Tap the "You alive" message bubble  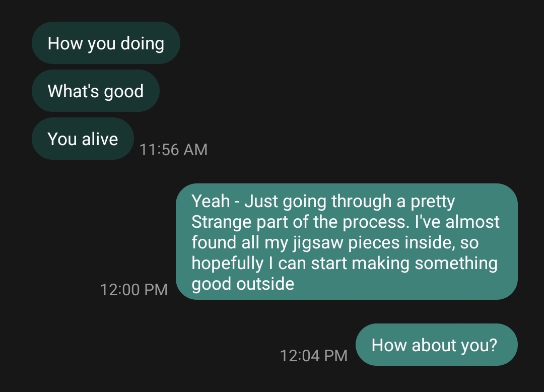click(x=83, y=139)
